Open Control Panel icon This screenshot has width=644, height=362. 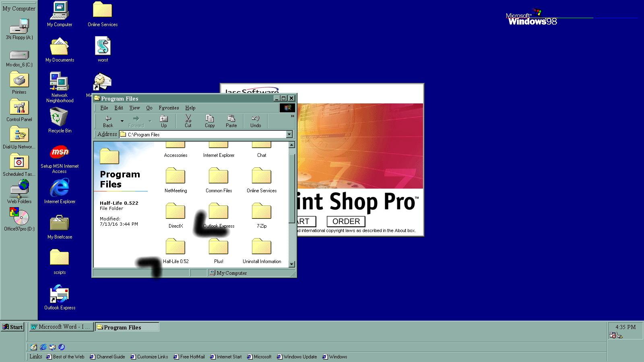[x=19, y=111]
